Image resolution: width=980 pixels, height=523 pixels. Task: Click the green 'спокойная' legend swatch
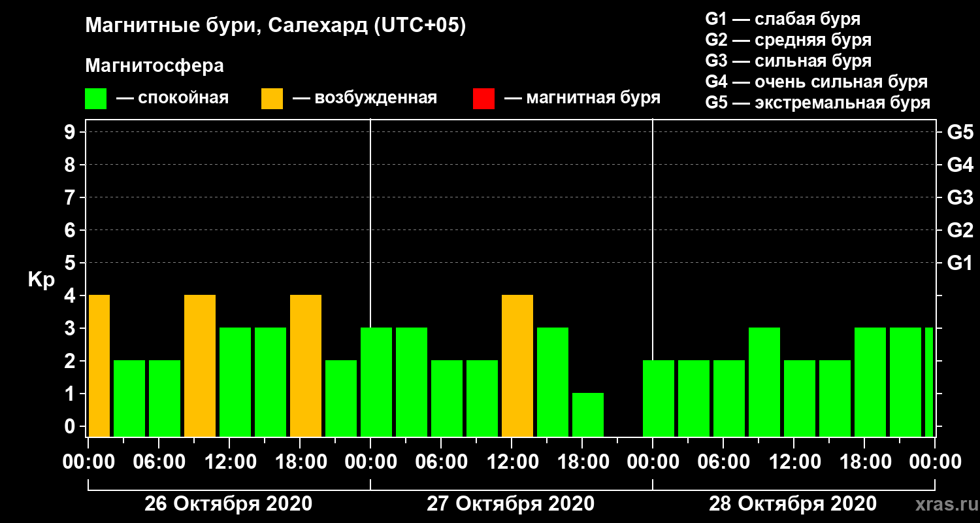pyautogui.click(x=95, y=99)
